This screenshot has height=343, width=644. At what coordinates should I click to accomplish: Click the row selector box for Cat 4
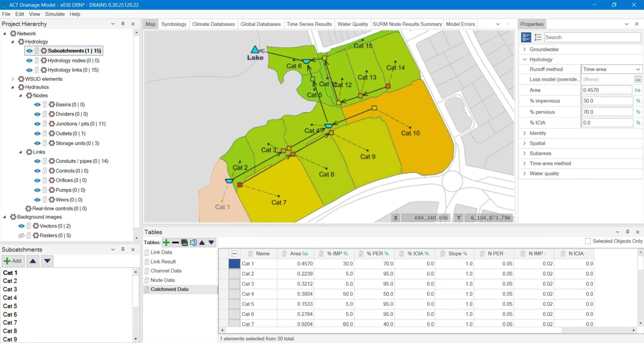point(234,294)
